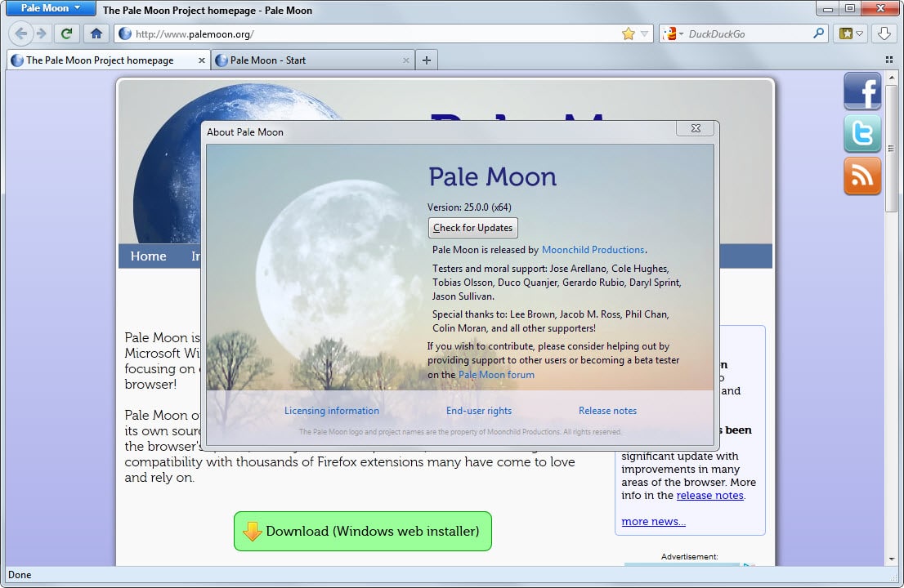Bookmark this page with the star icon
The width and height of the screenshot is (904, 588).
pyautogui.click(x=629, y=34)
